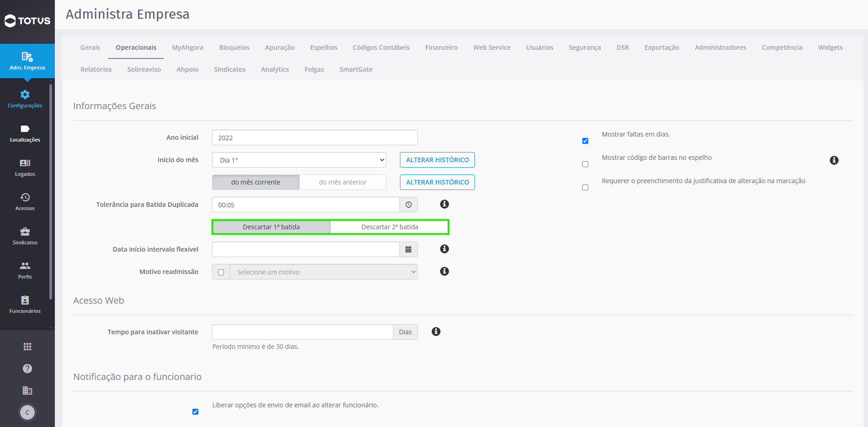This screenshot has height=427, width=868.
Task: Open the Início do mês dropdown
Action: 299,160
